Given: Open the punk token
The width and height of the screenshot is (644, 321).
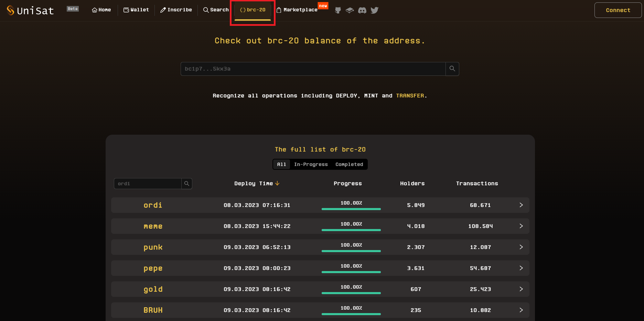Looking at the screenshot, I should pyautogui.click(x=153, y=247).
